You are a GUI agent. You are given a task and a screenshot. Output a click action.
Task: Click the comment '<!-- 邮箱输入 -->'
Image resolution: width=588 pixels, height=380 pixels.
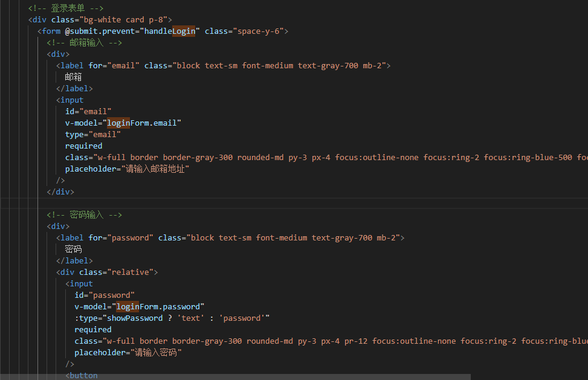(85, 43)
